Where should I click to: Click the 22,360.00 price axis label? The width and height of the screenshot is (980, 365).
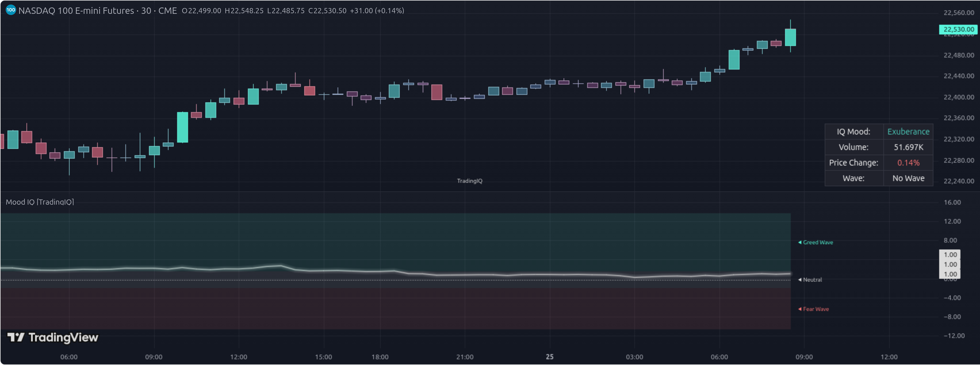[959, 118]
